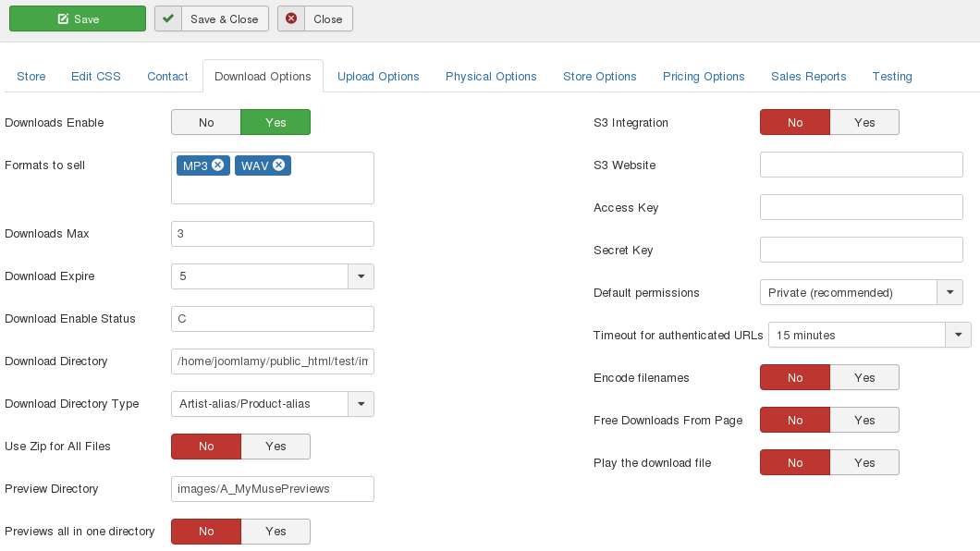The width and height of the screenshot is (980, 551).
Task: Enable Encode filenames option
Action: [x=864, y=378]
